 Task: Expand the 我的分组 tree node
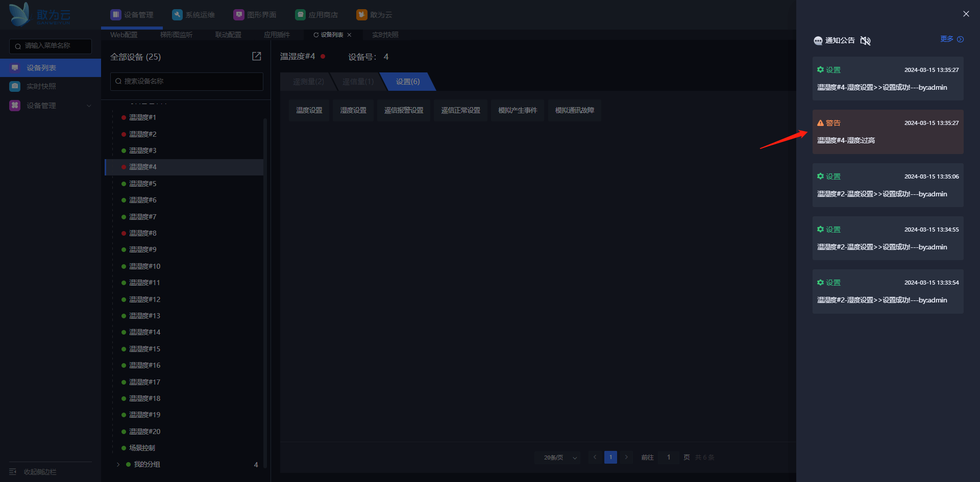[118, 464]
